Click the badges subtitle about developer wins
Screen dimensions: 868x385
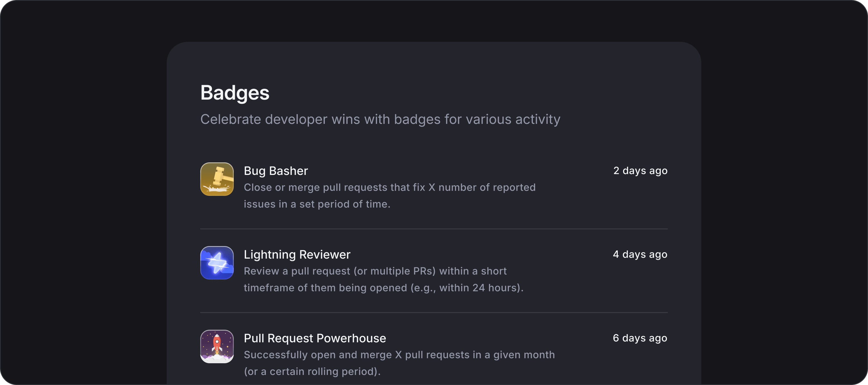381,119
